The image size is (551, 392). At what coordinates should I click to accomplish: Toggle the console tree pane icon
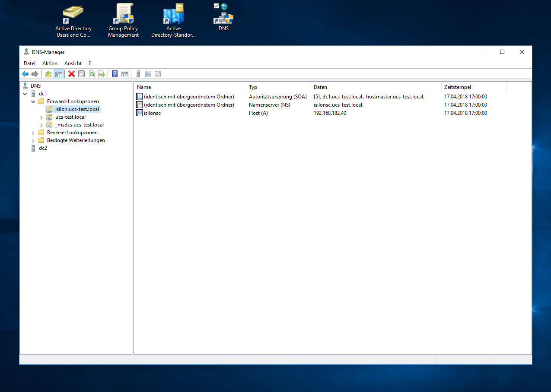[x=58, y=74]
